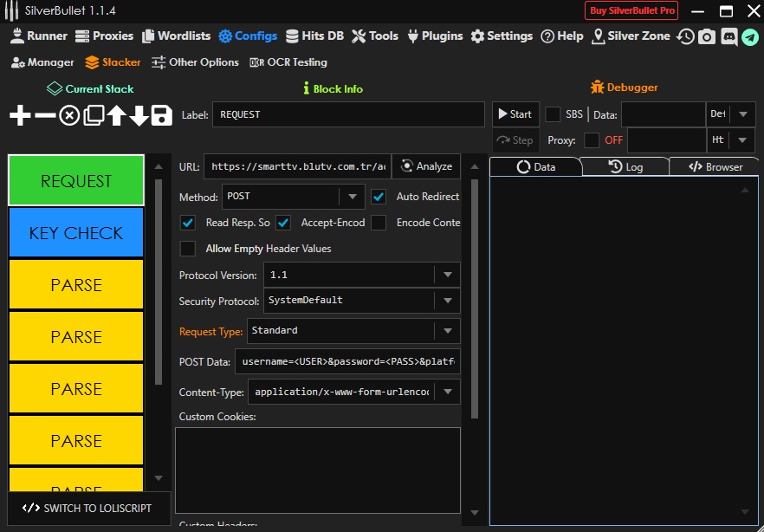The height and width of the screenshot is (532, 764).
Task: Move selected block up with arrow icon
Action: point(117,115)
